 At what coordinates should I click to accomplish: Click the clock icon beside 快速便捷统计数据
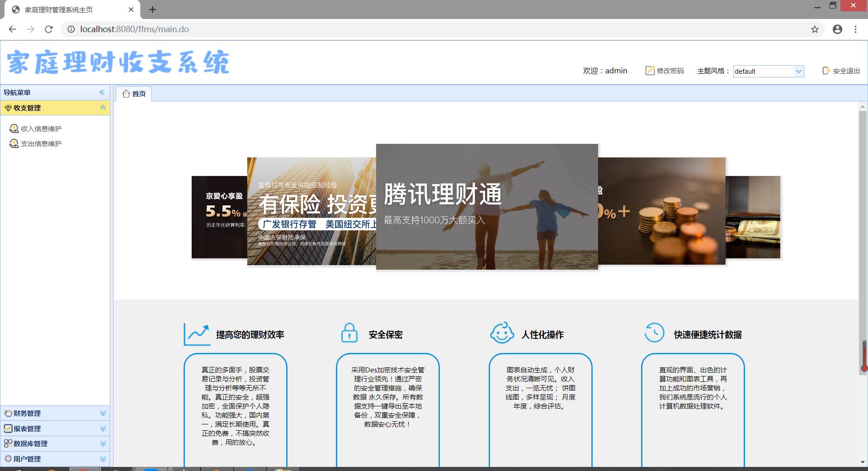pyautogui.click(x=654, y=333)
